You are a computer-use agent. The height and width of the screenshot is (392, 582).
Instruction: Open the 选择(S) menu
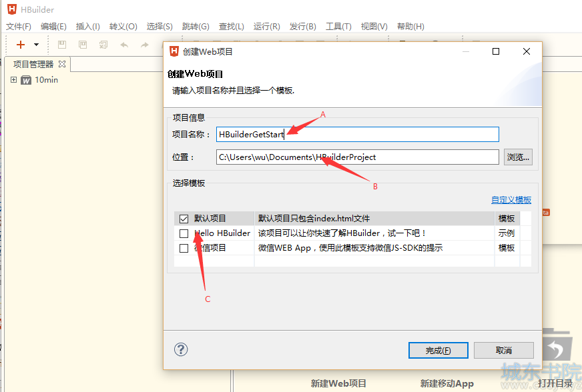pyautogui.click(x=160, y=26)
